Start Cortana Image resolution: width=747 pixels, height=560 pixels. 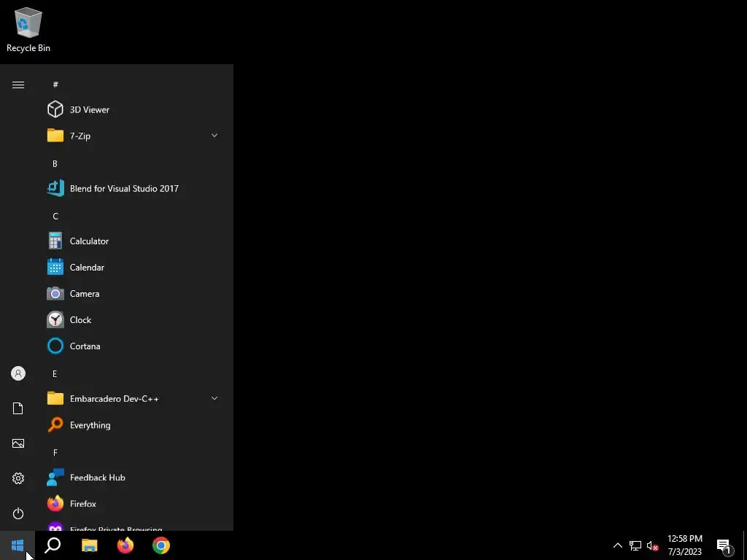pyautogui.click(x=133, y=346)
